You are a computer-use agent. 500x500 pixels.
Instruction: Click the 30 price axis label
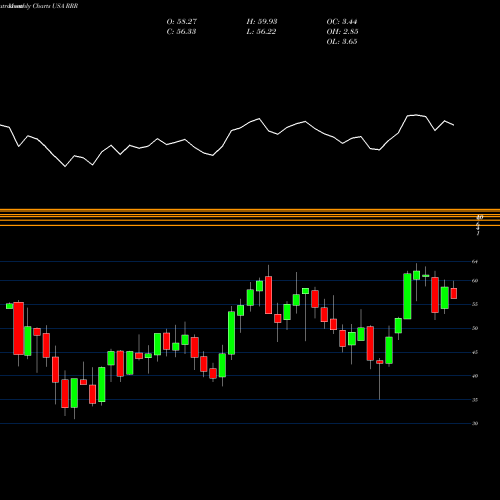click(475, 423)
